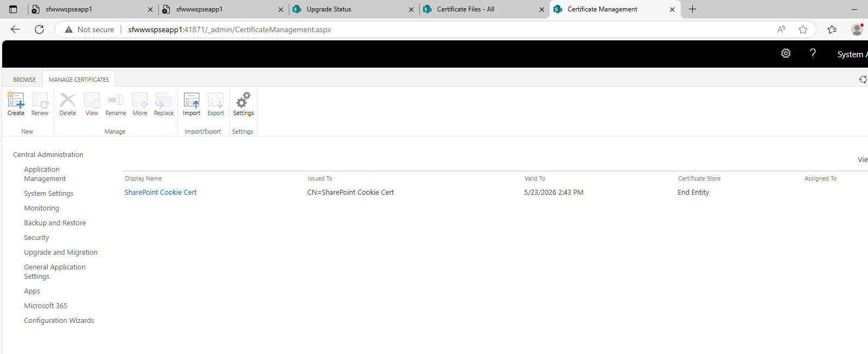Viewport: 868px width, 354px height.
Task: Open Configuration Wizards
Action: (x=59, y=321)
